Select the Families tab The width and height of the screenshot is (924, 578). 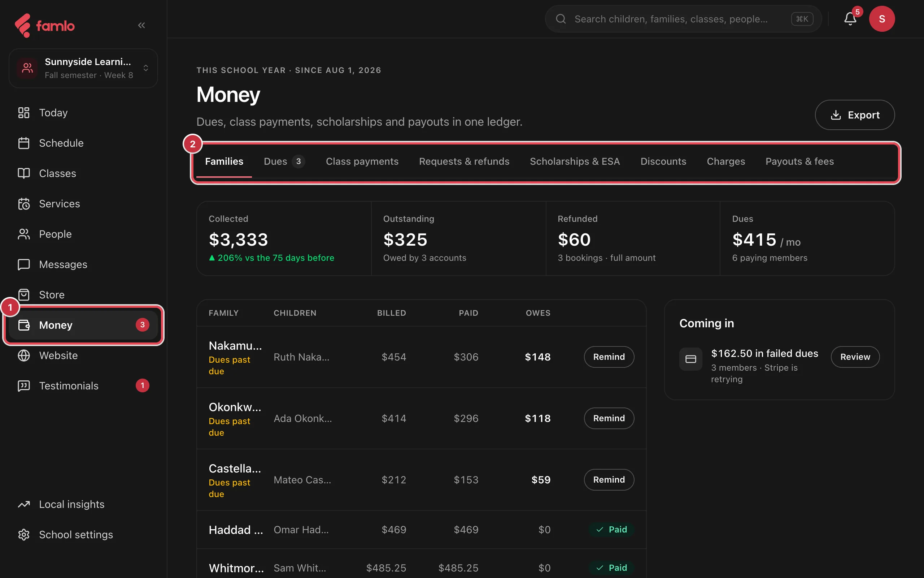pos(224,161)
